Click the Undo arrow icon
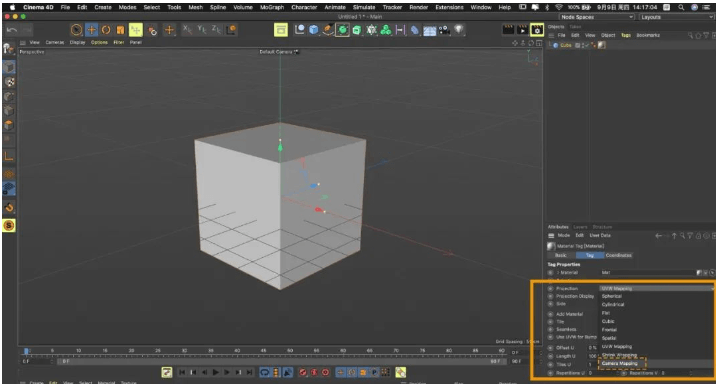The image size is (716, 384). [11, 30]
